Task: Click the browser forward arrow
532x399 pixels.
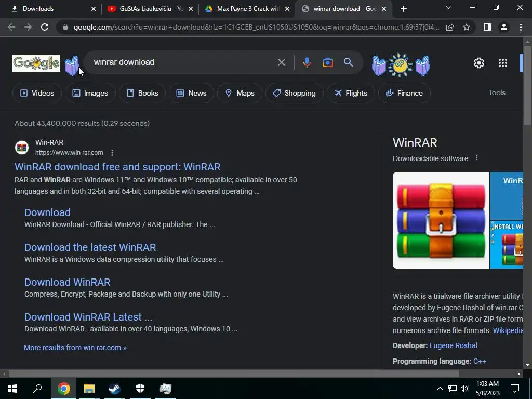Action: tap(28, 27)
